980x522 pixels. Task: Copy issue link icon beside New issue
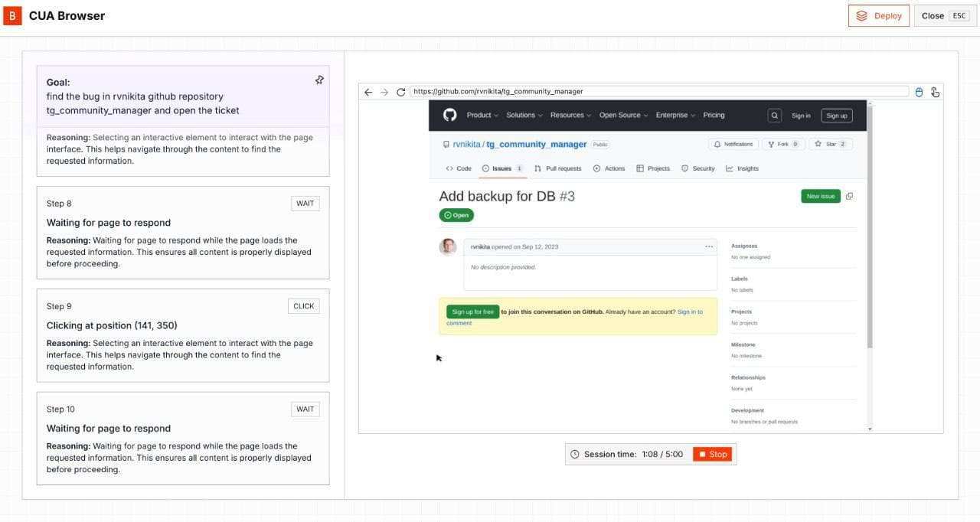tap(849, 196)
